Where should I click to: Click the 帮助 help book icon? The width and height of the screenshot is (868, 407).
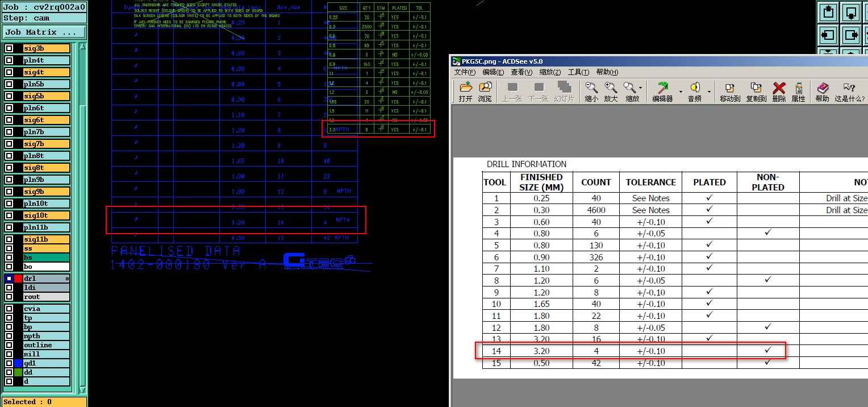pos(822,88)
